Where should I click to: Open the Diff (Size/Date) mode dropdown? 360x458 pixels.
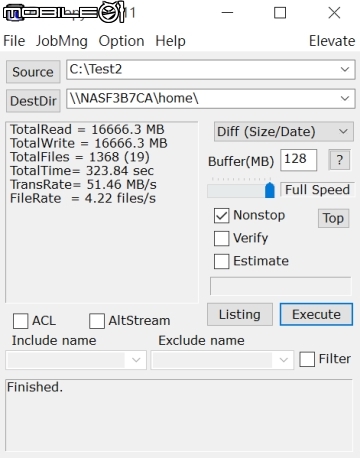(x=284, y=132)
